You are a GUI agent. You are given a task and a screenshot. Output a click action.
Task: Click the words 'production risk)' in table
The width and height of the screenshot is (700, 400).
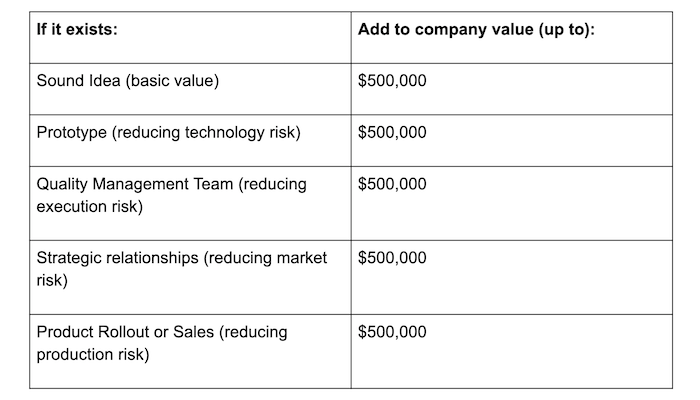(93, 354)
